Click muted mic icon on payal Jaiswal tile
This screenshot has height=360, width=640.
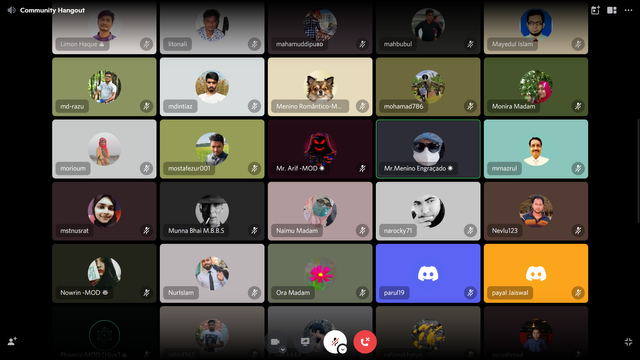(x=578, y=293)
